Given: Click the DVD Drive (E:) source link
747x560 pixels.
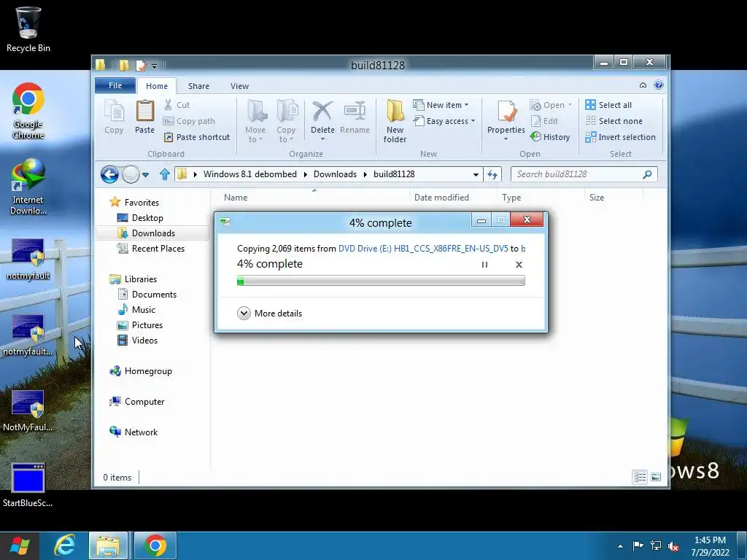Looking at the screenshot, I should pos(423,248).
